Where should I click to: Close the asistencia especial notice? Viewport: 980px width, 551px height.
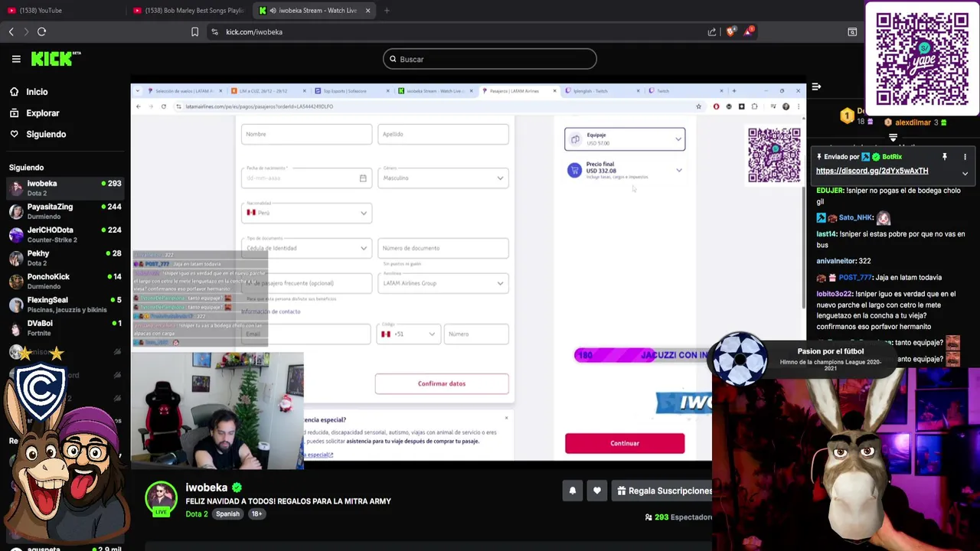tap(506, 418)
